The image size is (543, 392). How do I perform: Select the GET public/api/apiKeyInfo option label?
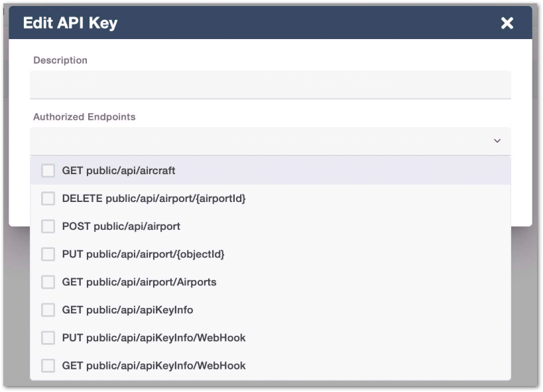(x=127, y=310)
